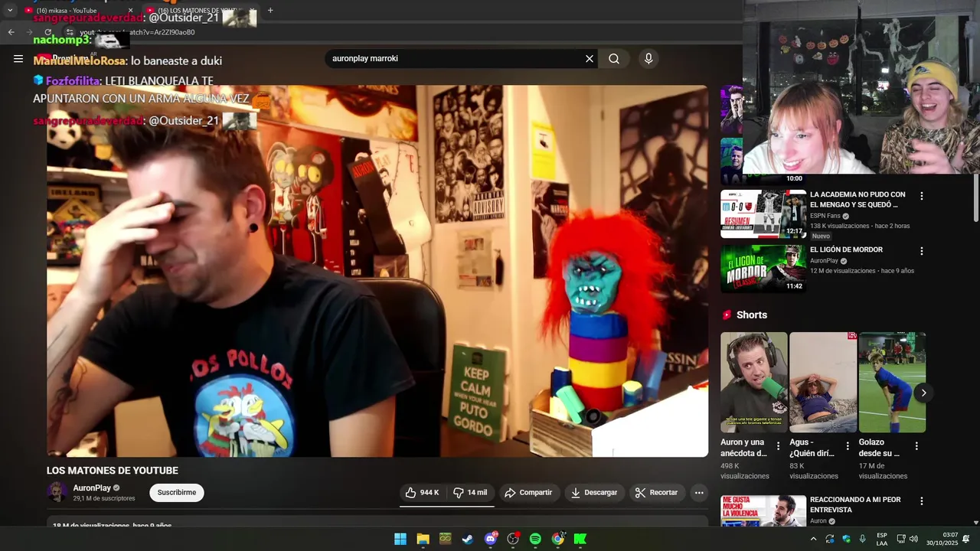The height and width of the screenshot is (551, 980).
Task: Reload the page
Action: (x=47, y=32)
